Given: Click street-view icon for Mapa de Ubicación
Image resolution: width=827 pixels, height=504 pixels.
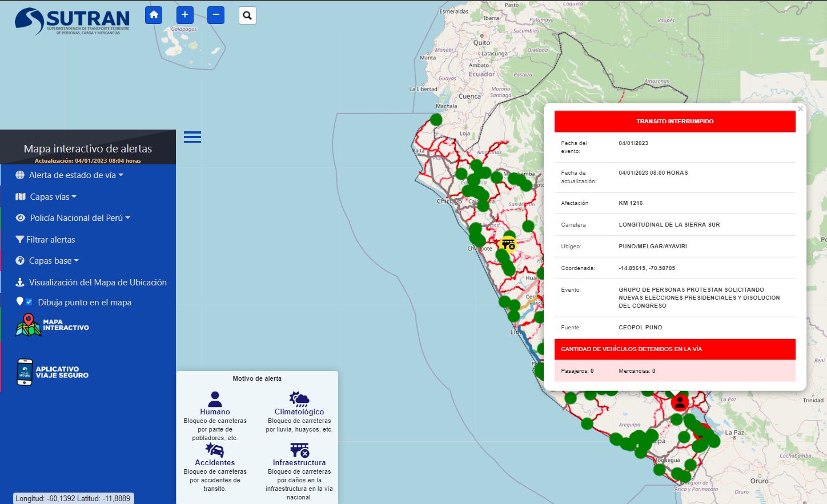Looking at the screenshot, I should (20, 283).
